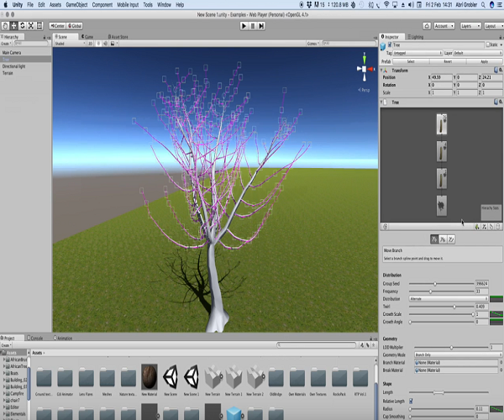
Task: Switch to the Game tab
Action: pos(87,37)
